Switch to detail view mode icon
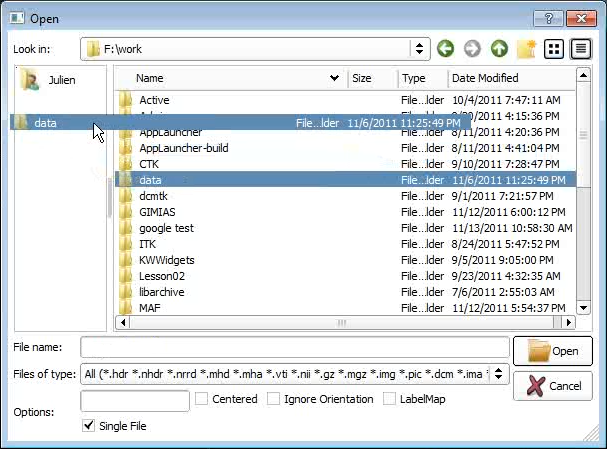The height and width of the screenshot is (449, 607). [x=580, y=49]
